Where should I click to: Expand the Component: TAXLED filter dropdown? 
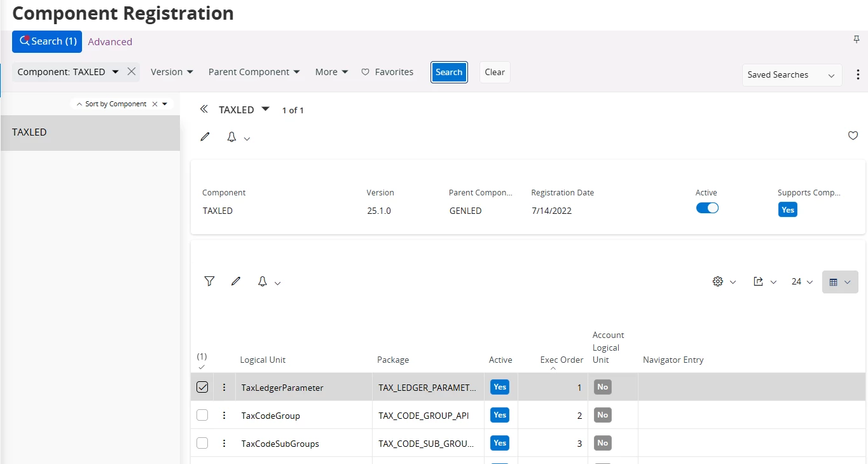(115, 72)
